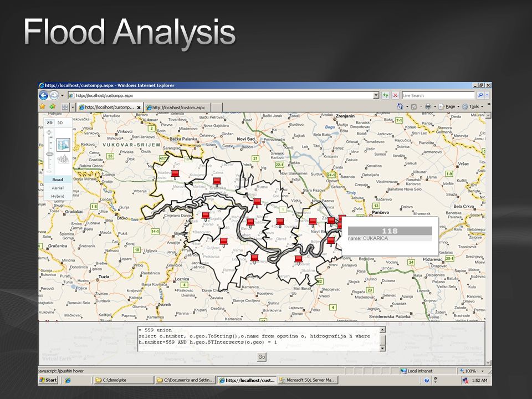Click the browser Back arrow button

tap(44, 95)
